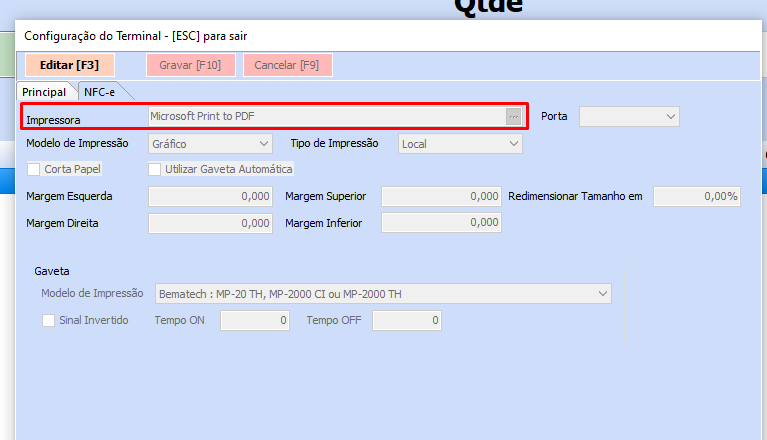Toggle Utilizar Gaveta Automática checkbox

pyautogui.click(x=155, y=170)
